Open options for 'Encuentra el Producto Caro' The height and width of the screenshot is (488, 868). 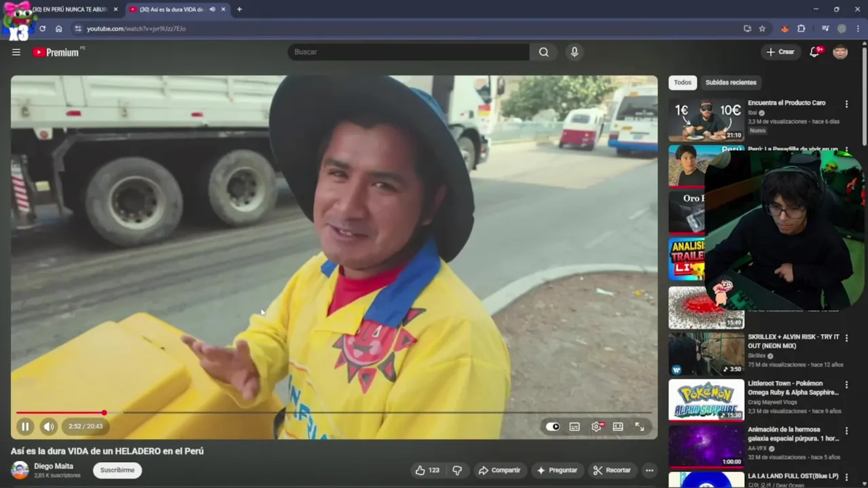click(x=846, y=104)
